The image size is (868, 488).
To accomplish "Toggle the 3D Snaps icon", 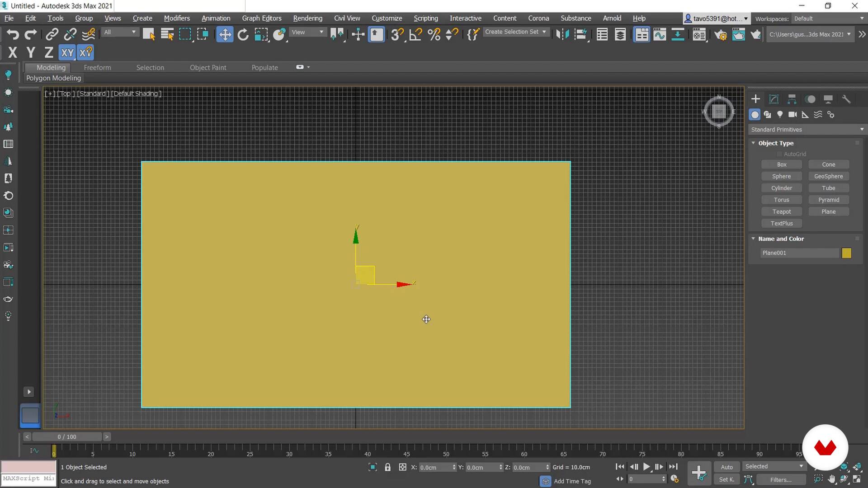I will pyautogui.click(x=397, y=34).
